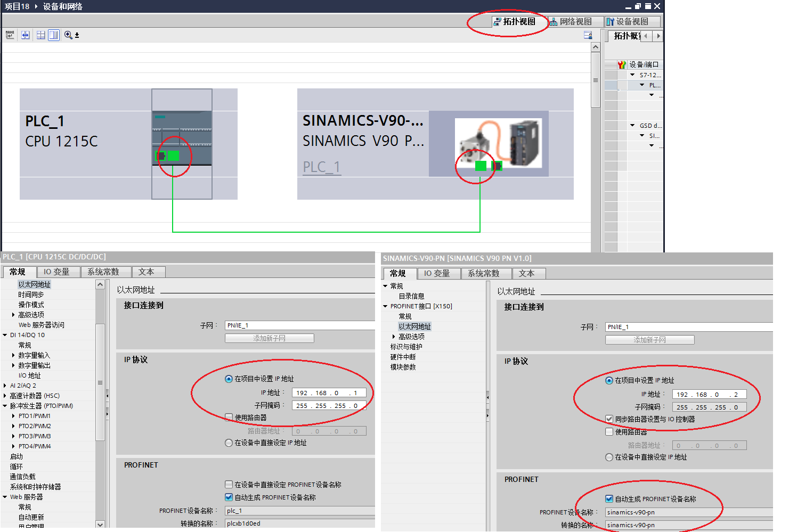Click the fit-to-width double-arrow icon
797x532 pixels.
pyautogui.click(x=25, y=35)
